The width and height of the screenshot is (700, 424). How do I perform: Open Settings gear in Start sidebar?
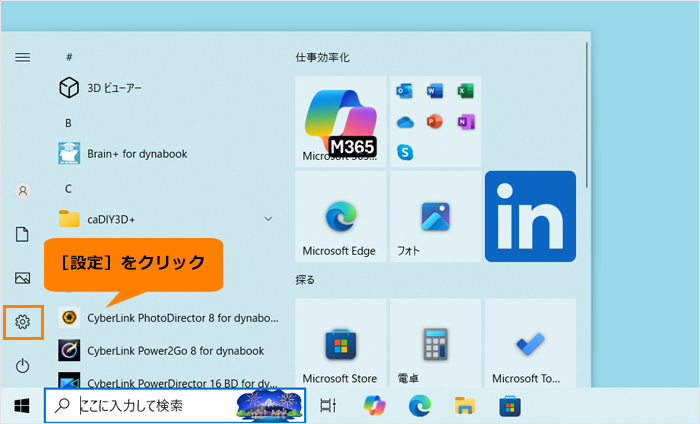[x=23, y=322]
